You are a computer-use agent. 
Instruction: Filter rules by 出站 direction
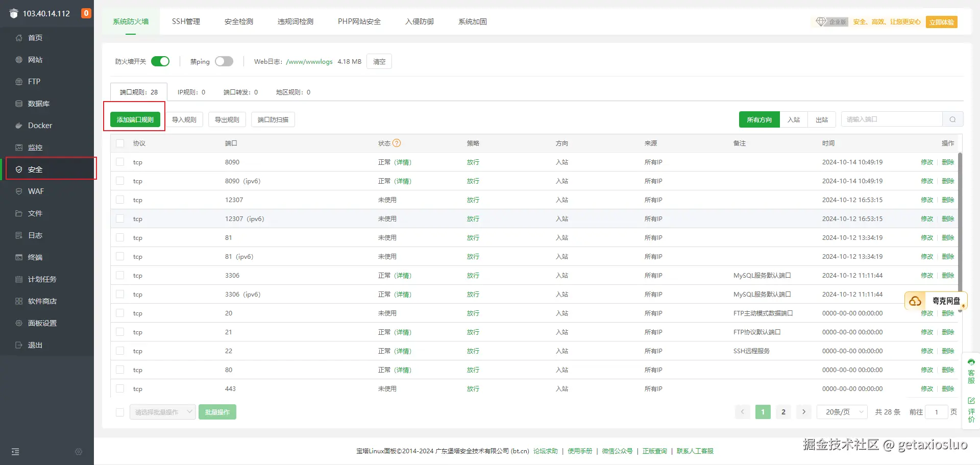[822, 119]
